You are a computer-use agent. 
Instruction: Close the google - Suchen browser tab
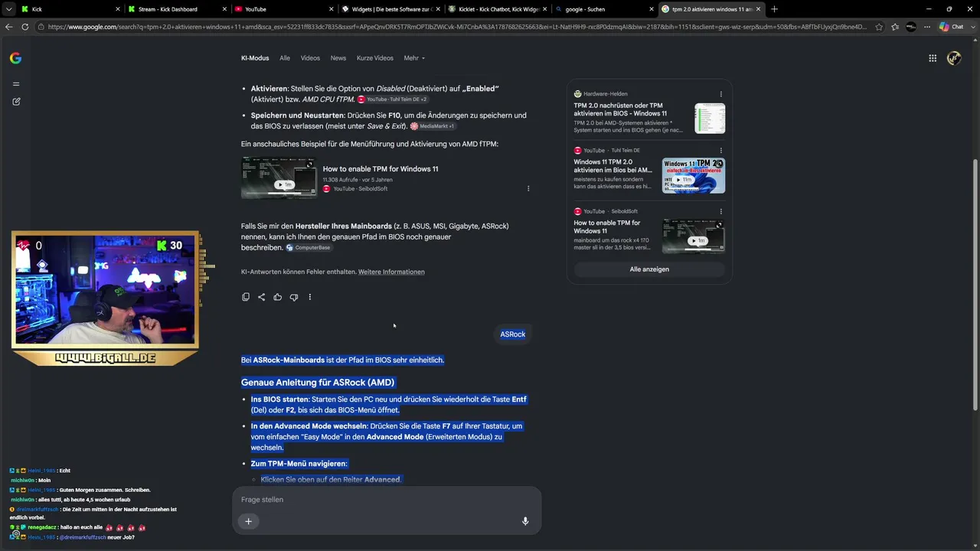coord(650,9)
